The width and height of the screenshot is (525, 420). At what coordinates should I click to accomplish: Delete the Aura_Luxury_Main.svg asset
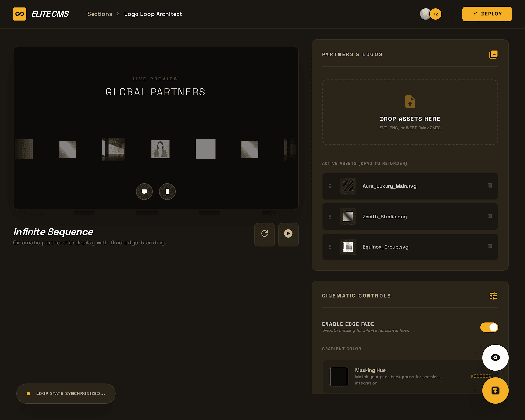tap(490, 185)
